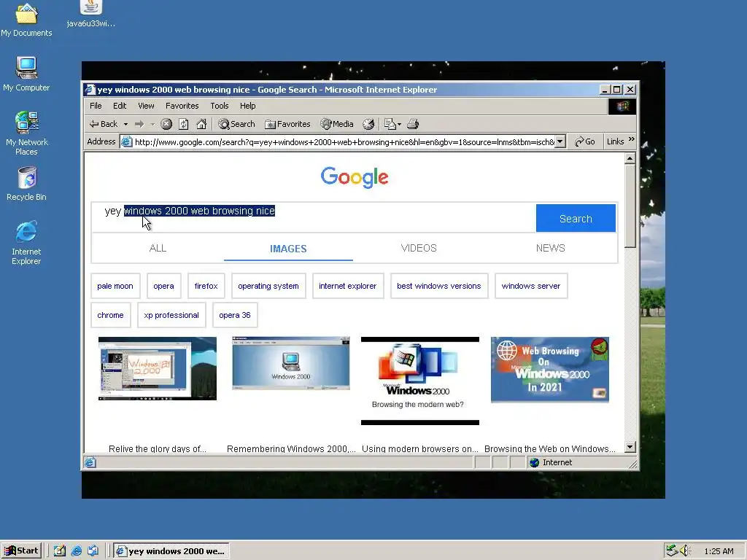The image size is (747, 560).
Task: Open the Browsing the modern web thumbnail
Action: point(419,381)
